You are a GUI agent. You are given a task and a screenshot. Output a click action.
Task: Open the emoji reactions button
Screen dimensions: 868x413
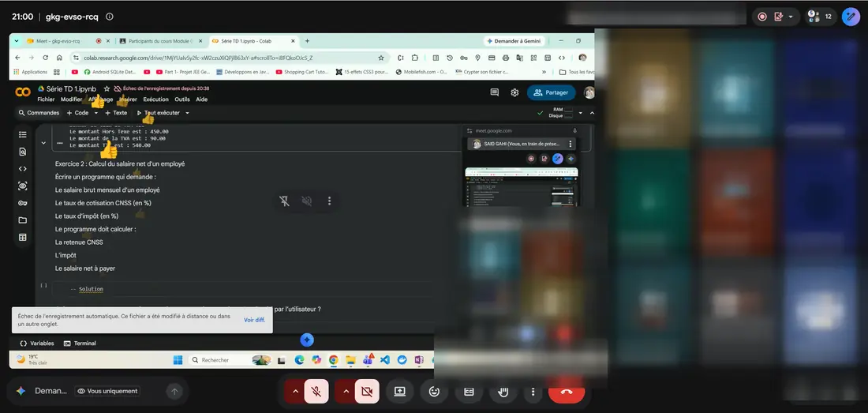point(435,392)
